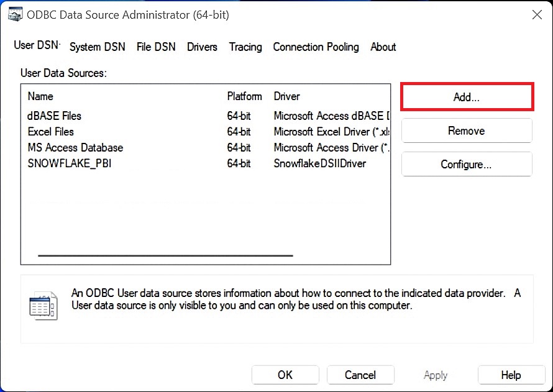Open the Connection Pooling tab
Image resolution: width=553 pixels, height=392 pixels.
click(x=316, y=47)
